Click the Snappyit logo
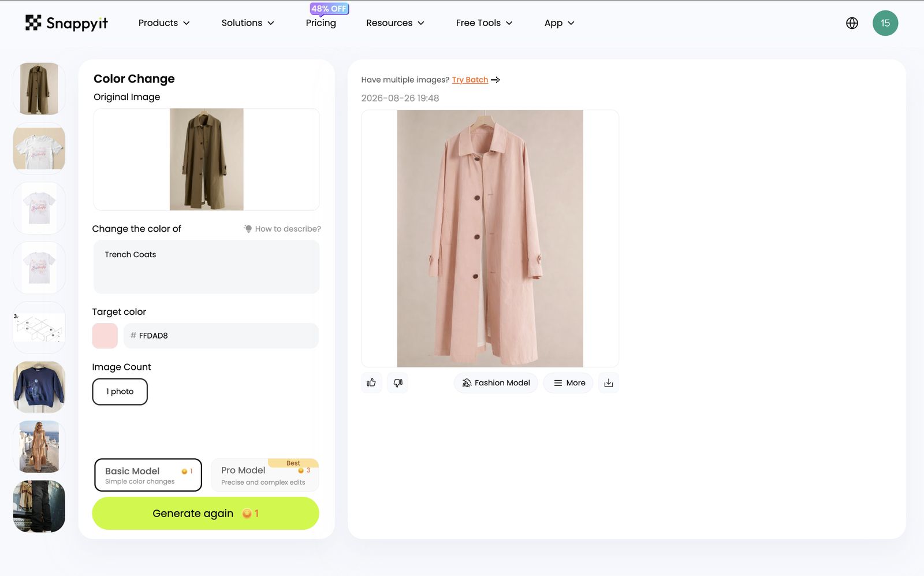 (66, 23)
